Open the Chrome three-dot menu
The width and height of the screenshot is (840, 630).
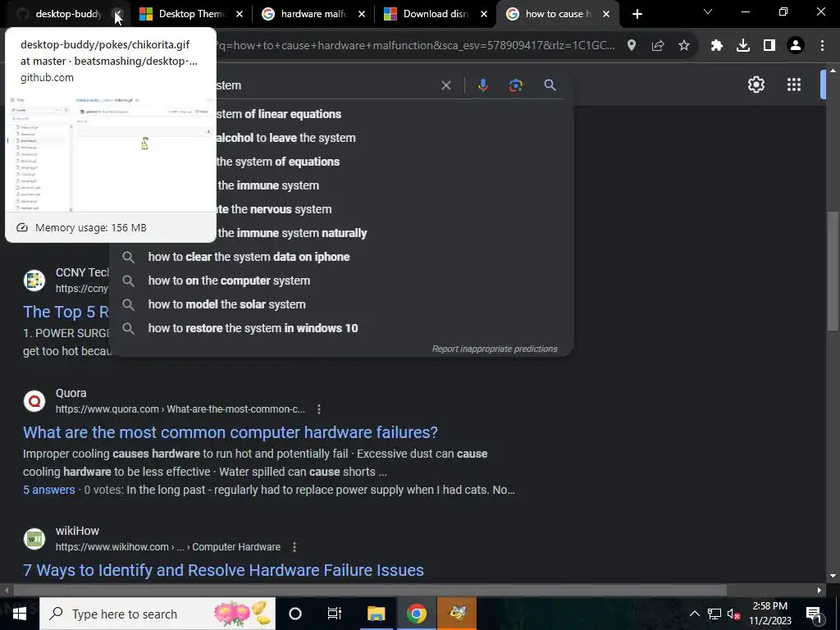pyautogui.click(x=822, y=46)
